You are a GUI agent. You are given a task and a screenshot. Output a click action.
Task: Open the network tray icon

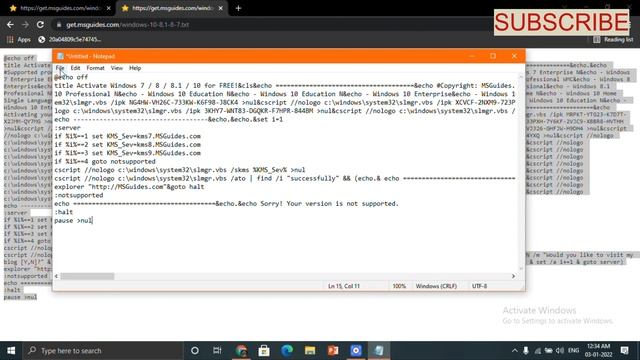point(538,351)
